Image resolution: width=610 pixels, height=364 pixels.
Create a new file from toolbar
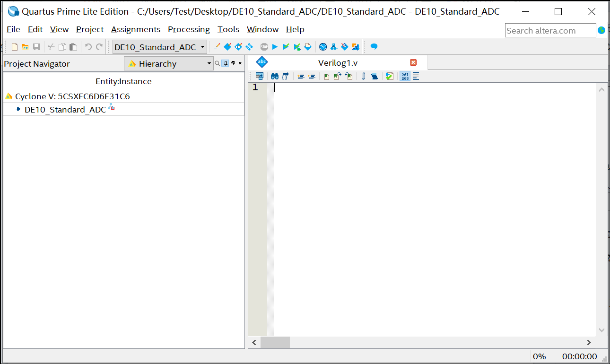click(x=15, y=47)
